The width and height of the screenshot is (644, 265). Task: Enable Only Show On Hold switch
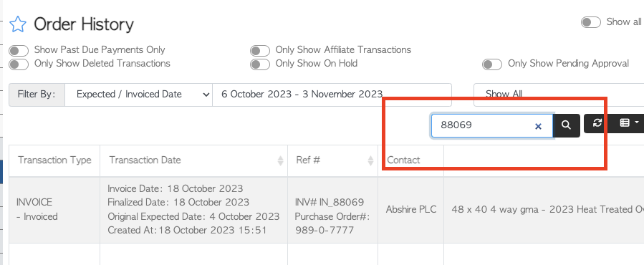(x=260, y=64)
